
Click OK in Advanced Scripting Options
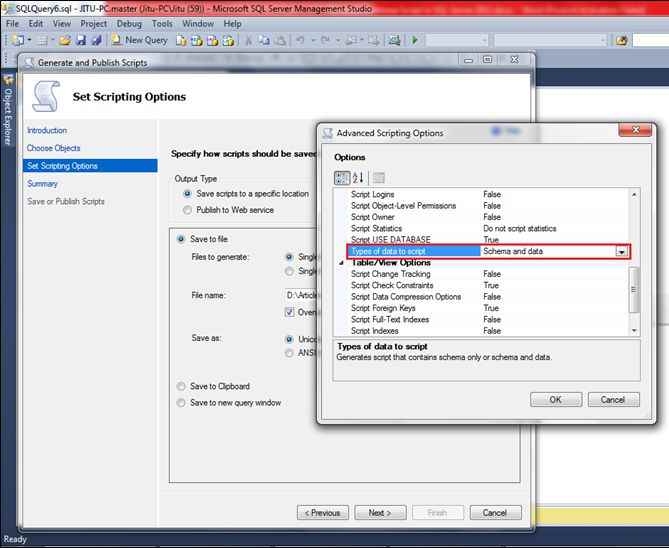point(556,399)
